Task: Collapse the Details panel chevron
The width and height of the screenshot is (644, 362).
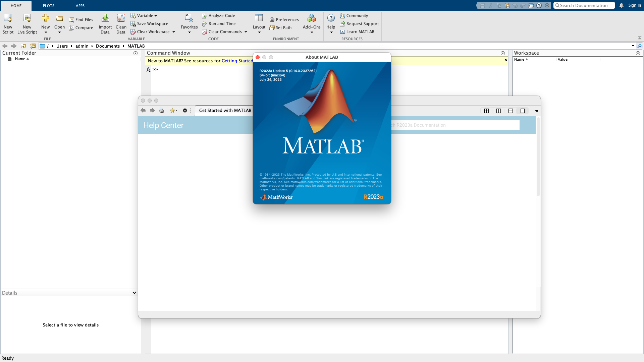Action: tap(134, 293)
